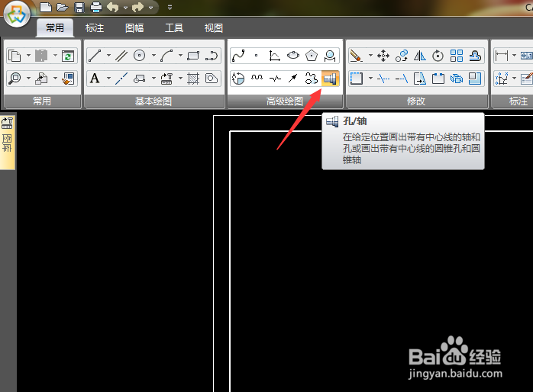Expand the Copy icon dropdown arrow

(x=28, y=56)
